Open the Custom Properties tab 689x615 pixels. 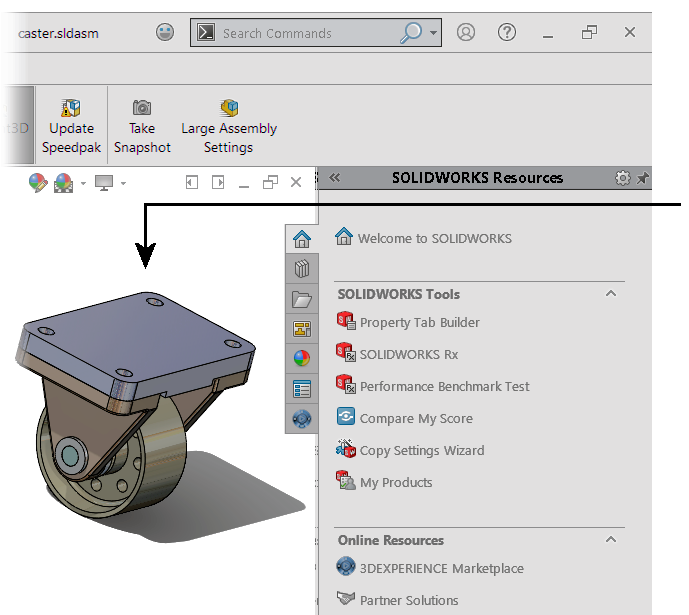302,389
